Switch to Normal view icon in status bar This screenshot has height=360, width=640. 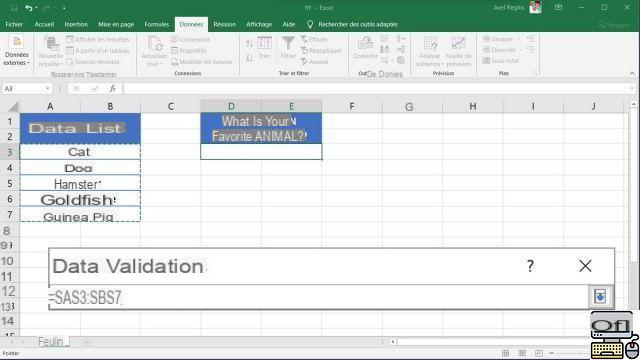[505, 353]
